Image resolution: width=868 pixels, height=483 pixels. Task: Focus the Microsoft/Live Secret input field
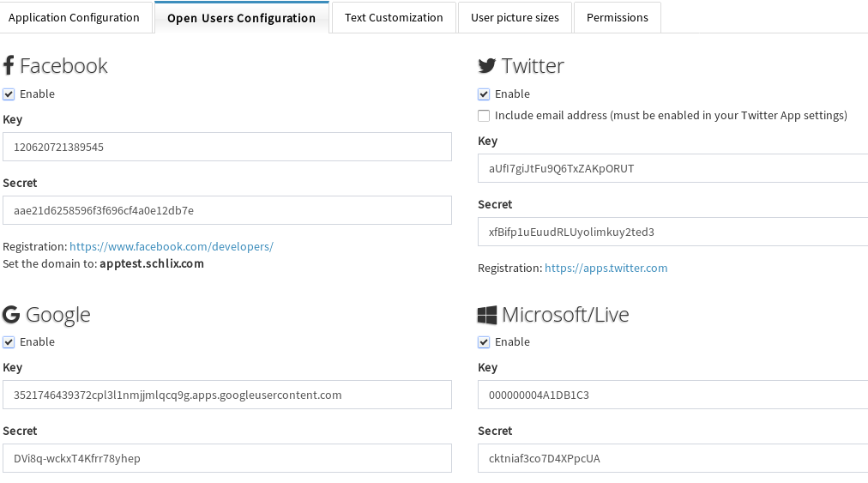pyautogui.click(x=672, y=458)
